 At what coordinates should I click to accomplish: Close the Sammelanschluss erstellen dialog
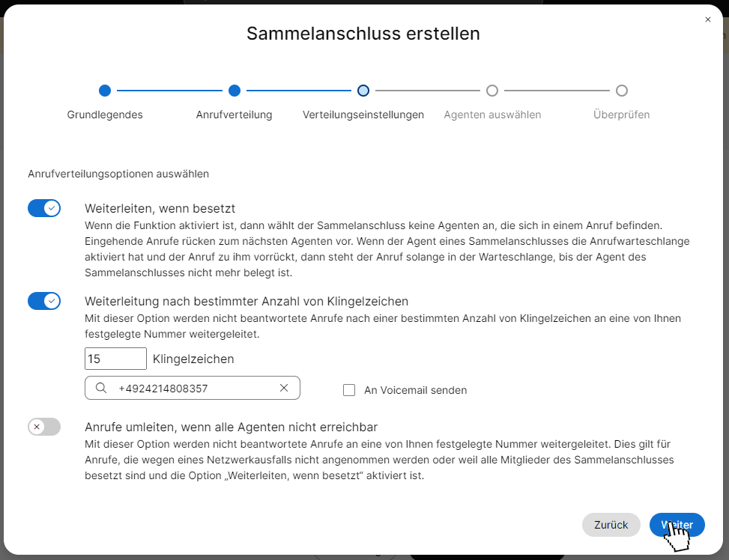707,19
